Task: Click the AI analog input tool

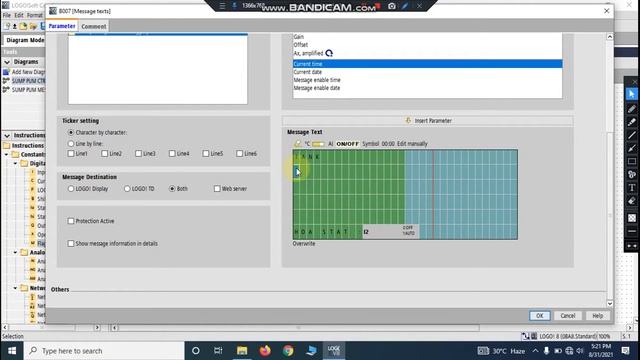Action: [x=331, y=144]
